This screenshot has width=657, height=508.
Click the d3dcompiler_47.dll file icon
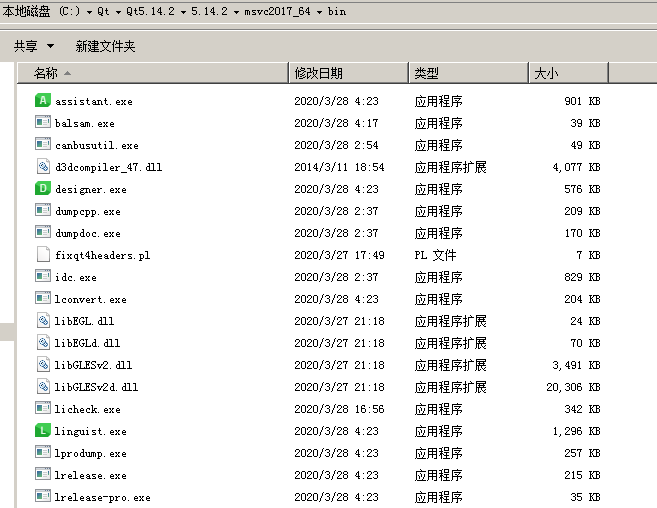[x=43, y=167]
